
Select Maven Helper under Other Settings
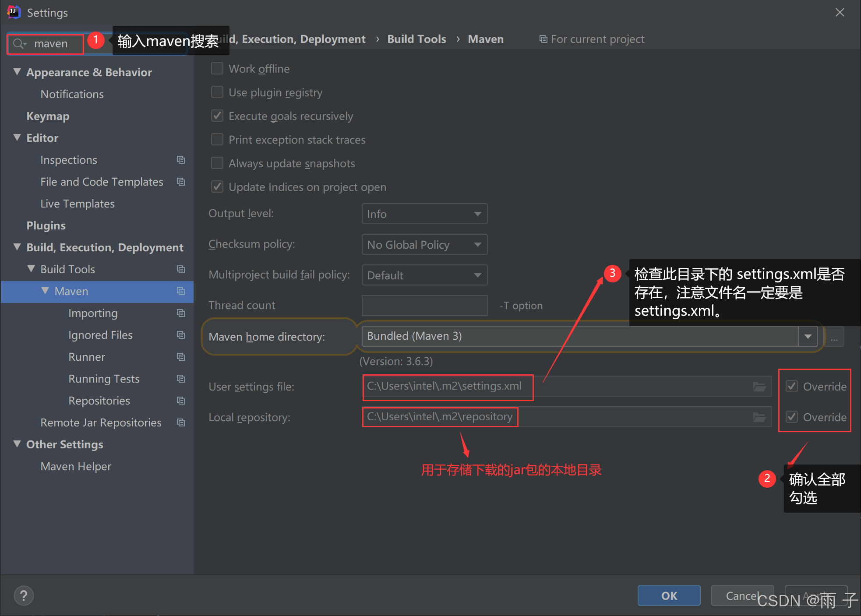click(76, 466)
